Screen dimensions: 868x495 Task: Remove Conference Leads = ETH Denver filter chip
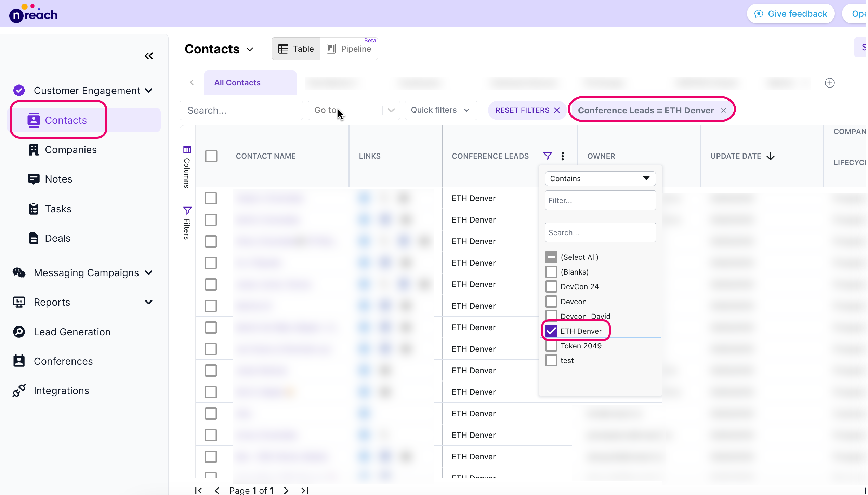pyautogui.click(x=723, y=110)
